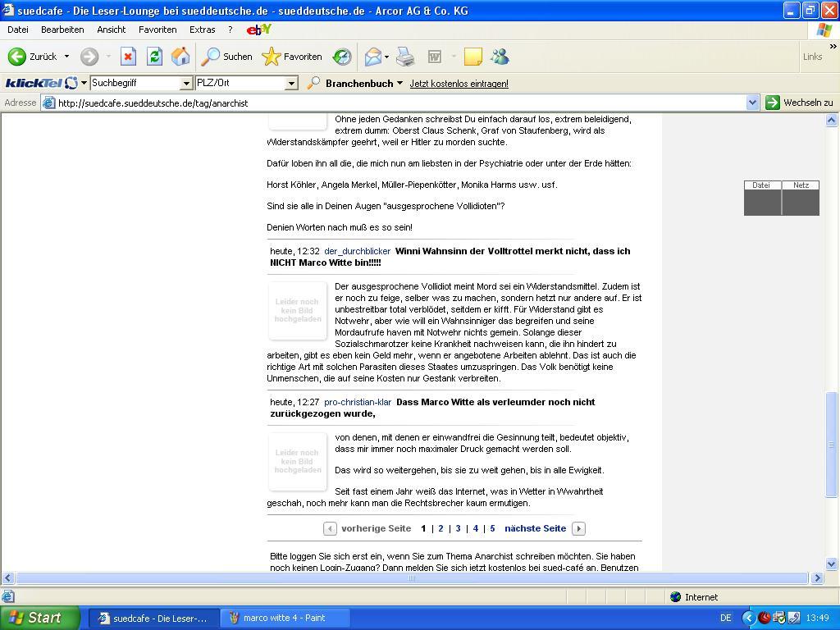Screen dimensions: 840x630
Task: Click the Windows Start button
Action: click(40, 618)
